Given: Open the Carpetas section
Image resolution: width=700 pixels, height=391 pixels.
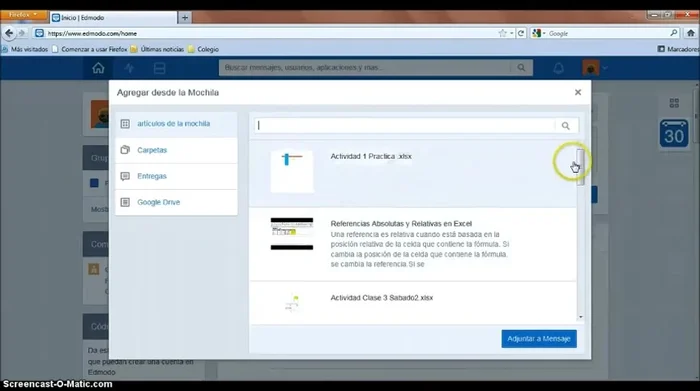Looking at the screenshot, I should point(176,150).
